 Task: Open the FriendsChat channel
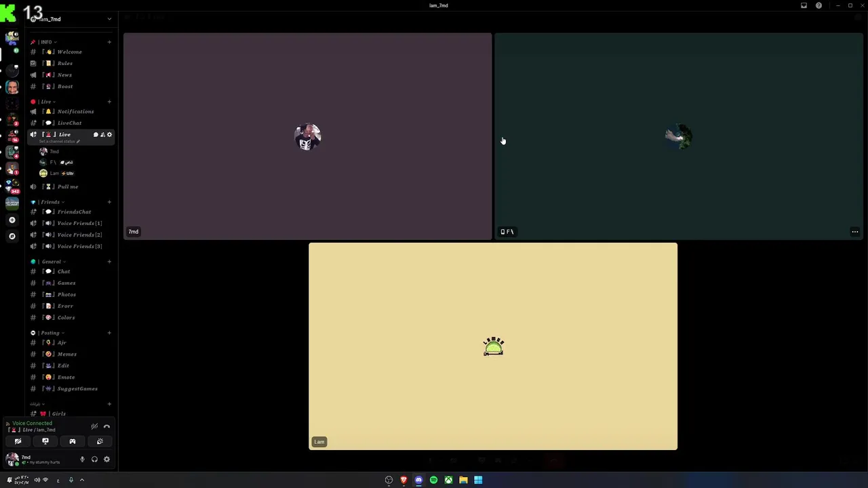[71, 212]
